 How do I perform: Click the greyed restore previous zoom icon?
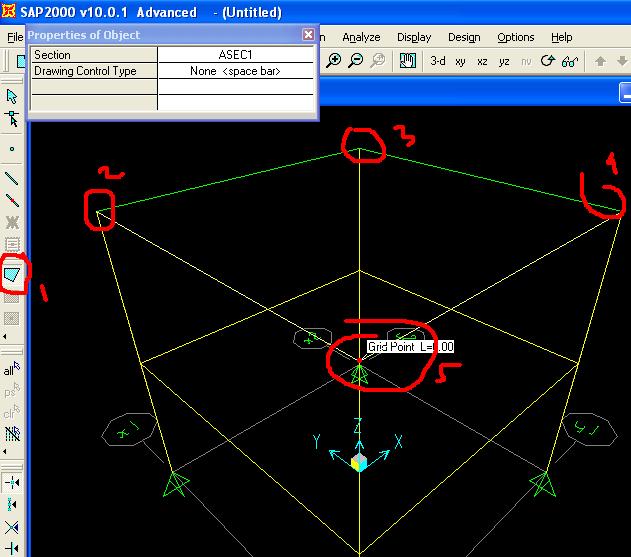click(x=378, y=61)
